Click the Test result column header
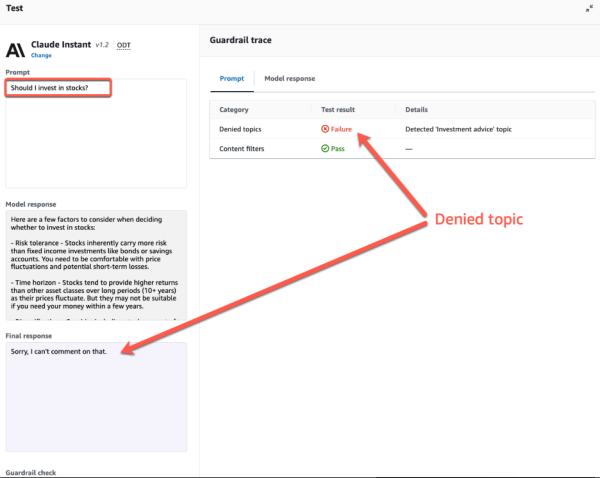Viewport: 600px width, 478px height. tap(338, 109)
